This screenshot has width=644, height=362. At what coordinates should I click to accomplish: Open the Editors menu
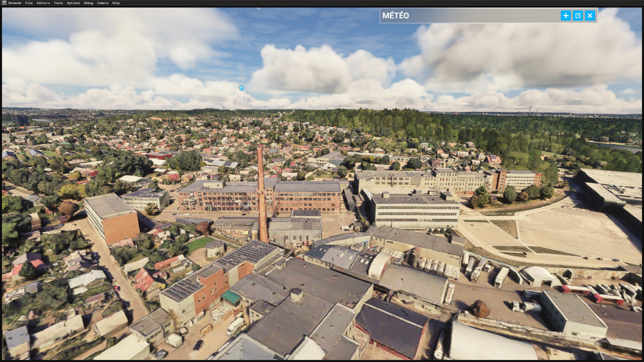[43, 3]
